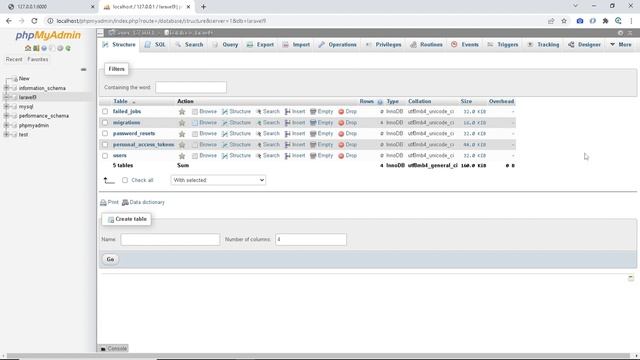This screenshot has width=640, height=360.
Task: Drop the users table
Action: [347, 156]
